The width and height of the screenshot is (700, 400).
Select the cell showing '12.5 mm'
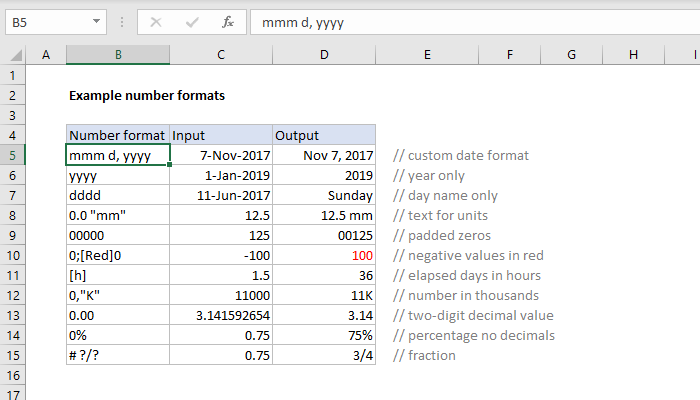pyautogui.click(x=324, y=215)
